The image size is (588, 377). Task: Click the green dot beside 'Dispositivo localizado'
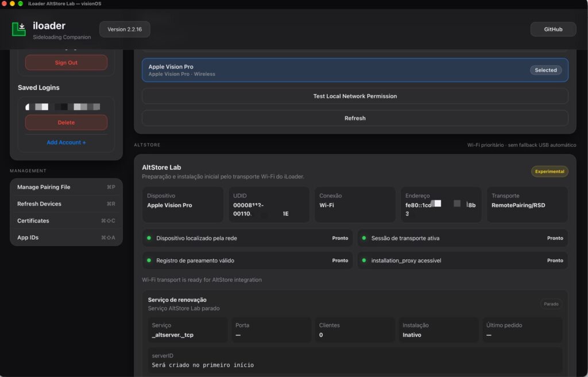pos(149,238)
